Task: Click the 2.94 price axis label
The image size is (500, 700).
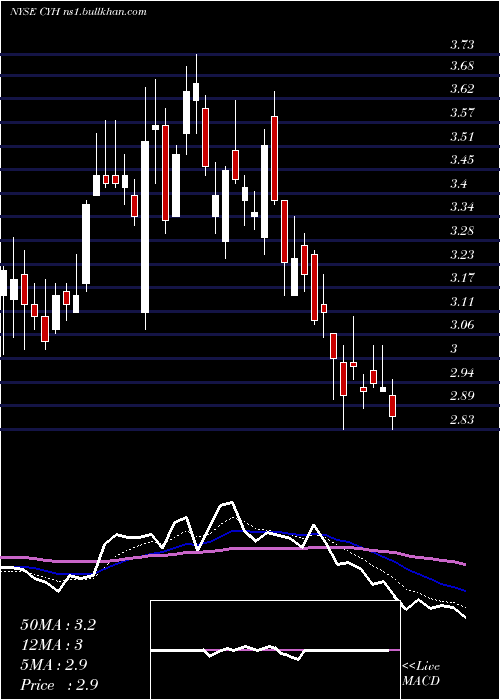Action: point(462,372)
